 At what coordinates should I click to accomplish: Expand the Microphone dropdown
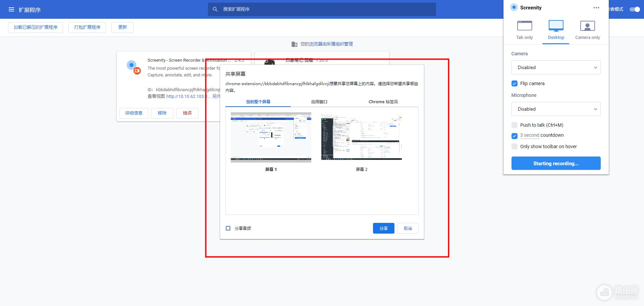556,109
